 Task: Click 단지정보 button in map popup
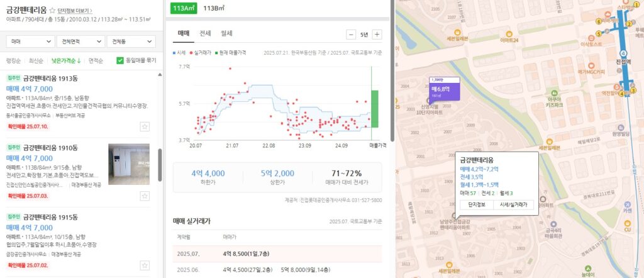pyautogui.click(x=476, y=205)
